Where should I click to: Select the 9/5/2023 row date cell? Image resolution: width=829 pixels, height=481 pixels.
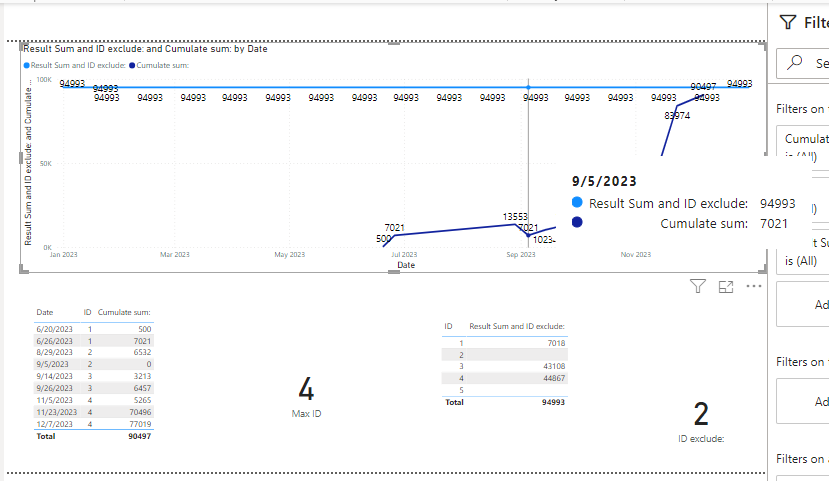pyautogui.click(x=52, y=364)
